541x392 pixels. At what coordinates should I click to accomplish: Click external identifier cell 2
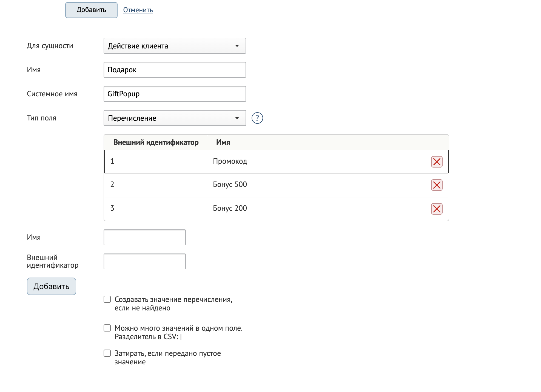(x=112, y=185)
